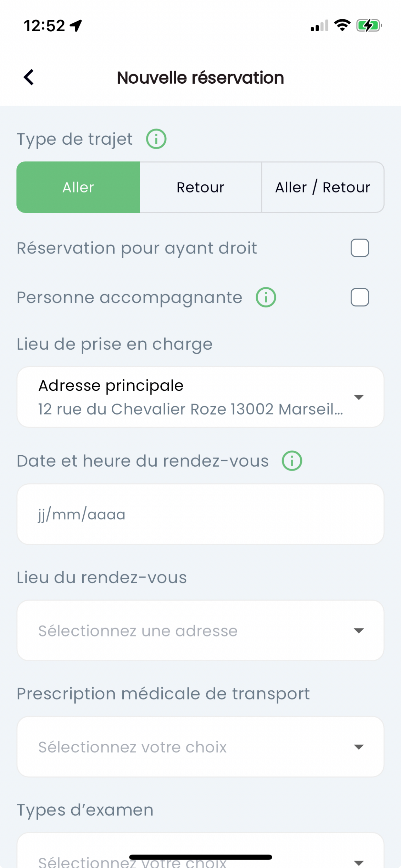Screen dimensions: 401x868
Task: Enable Réservation pour ayant droit checkbox
Action: pos(360,248)
